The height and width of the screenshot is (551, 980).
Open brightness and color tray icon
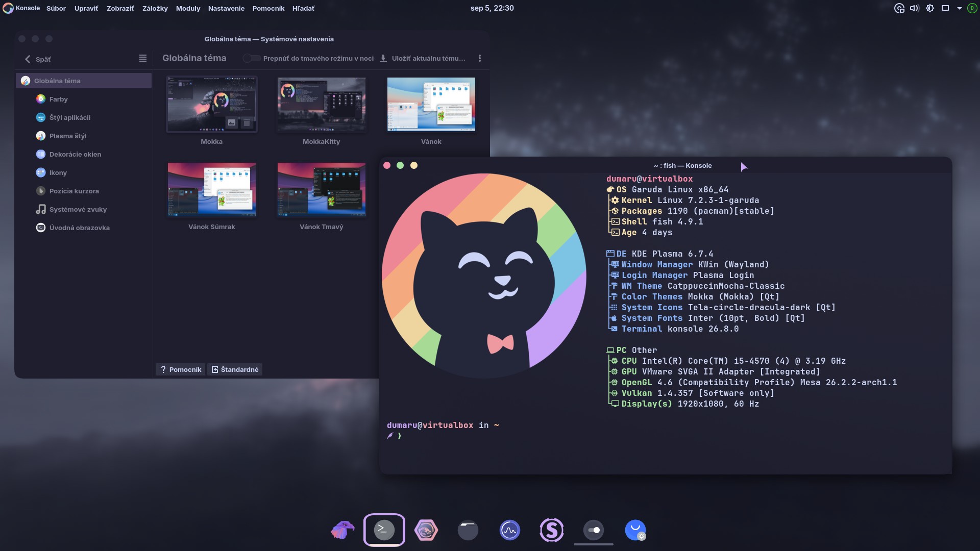(930, 8)
